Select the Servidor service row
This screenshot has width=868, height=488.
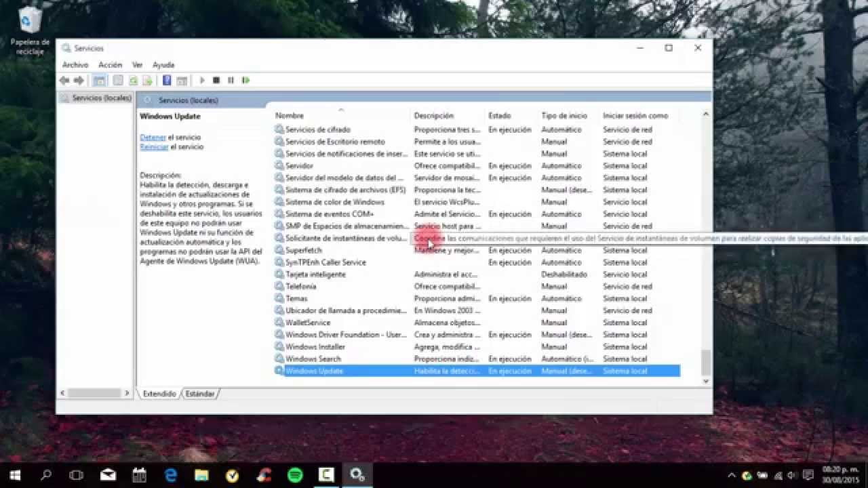(477, 165)
